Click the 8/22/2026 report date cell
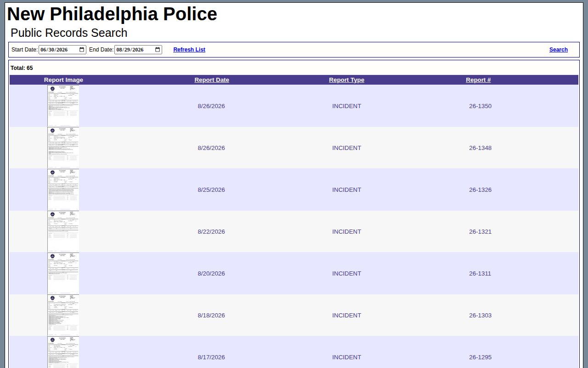Viewport: 588px width, 368px height. point(211,232)
